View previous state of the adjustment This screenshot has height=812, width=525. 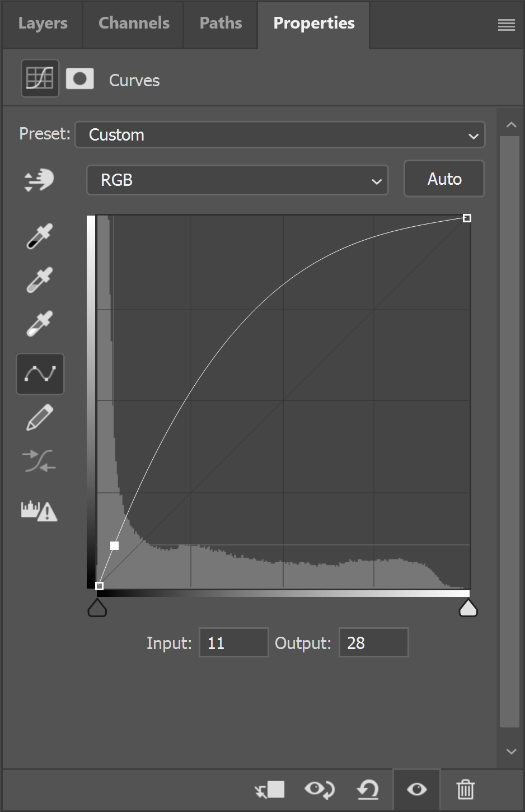pos(319,790)
